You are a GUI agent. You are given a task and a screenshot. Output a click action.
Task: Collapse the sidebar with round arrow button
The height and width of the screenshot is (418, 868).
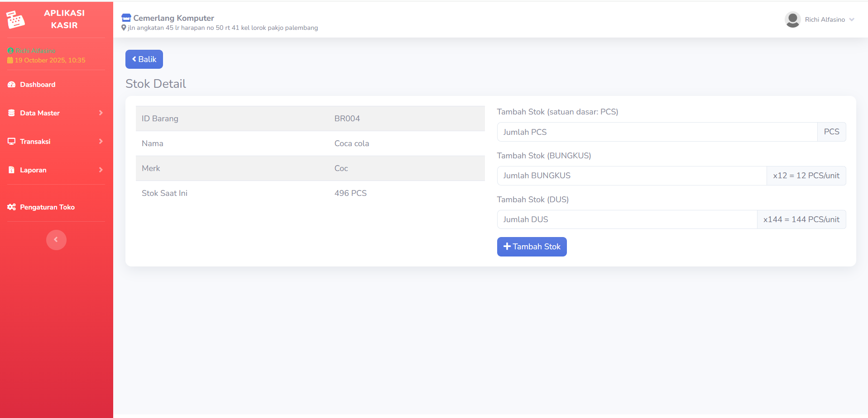pos(56,240)
